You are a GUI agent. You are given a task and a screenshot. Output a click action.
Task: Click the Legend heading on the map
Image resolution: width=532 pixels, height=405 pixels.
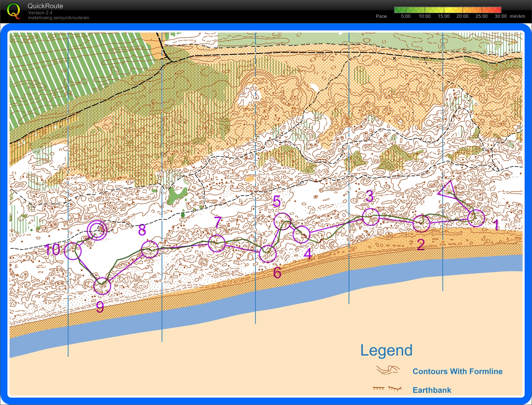point(386,350)
